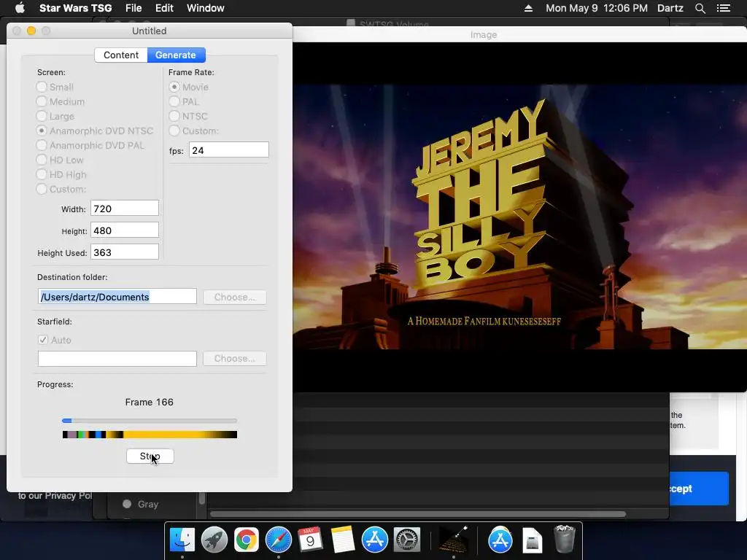
Task: Stop the frame generation
Action: click(150, 456)
